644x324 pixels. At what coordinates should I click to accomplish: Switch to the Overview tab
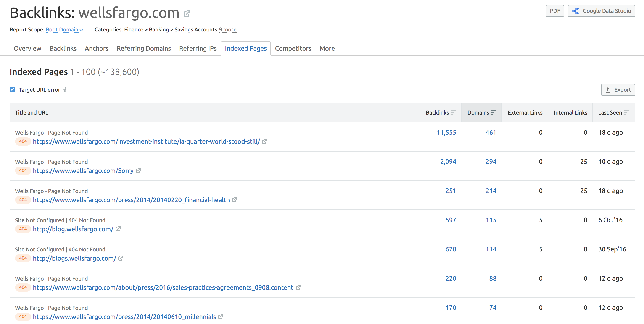point(27,48)
